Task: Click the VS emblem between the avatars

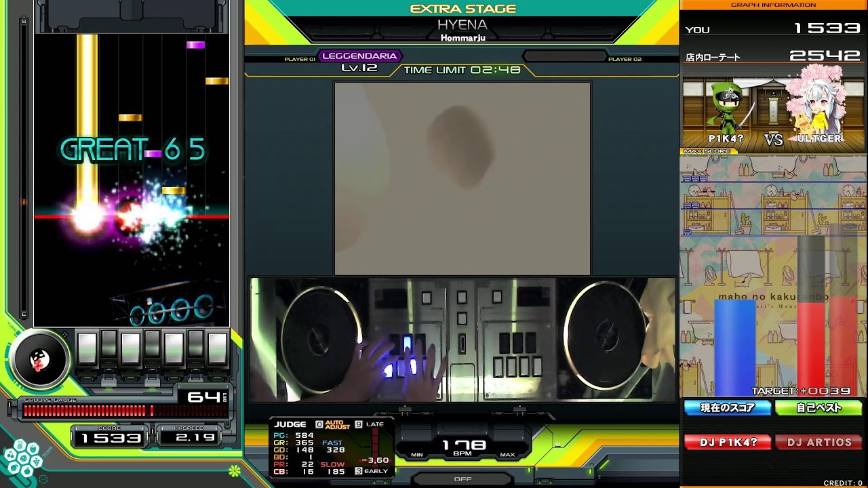Action: tap(773, 139)
